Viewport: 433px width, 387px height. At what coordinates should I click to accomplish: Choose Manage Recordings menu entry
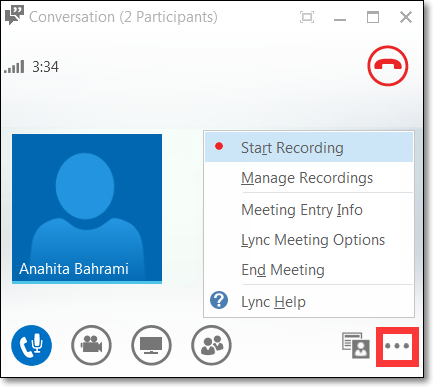(x=309, y=178)
